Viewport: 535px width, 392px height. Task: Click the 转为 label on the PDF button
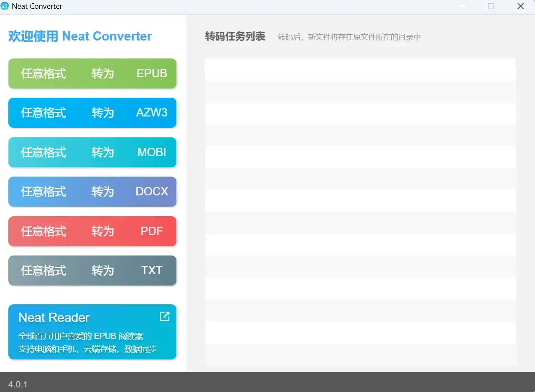102,231
